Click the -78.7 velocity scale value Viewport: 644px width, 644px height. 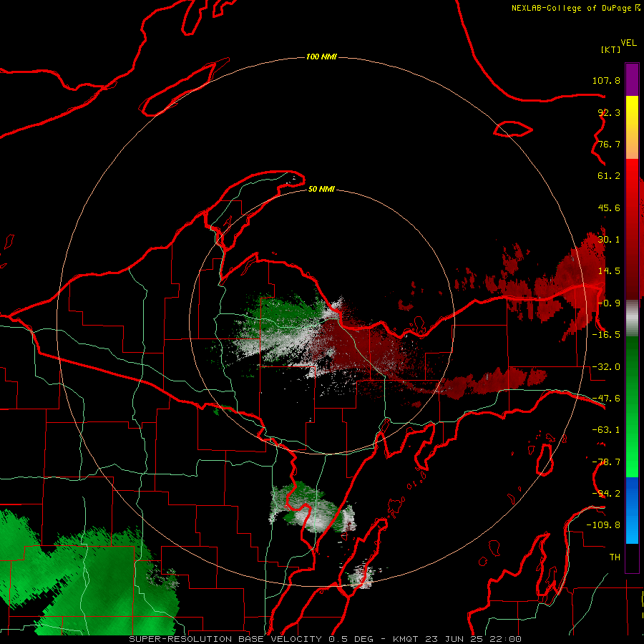click(606, 462)
